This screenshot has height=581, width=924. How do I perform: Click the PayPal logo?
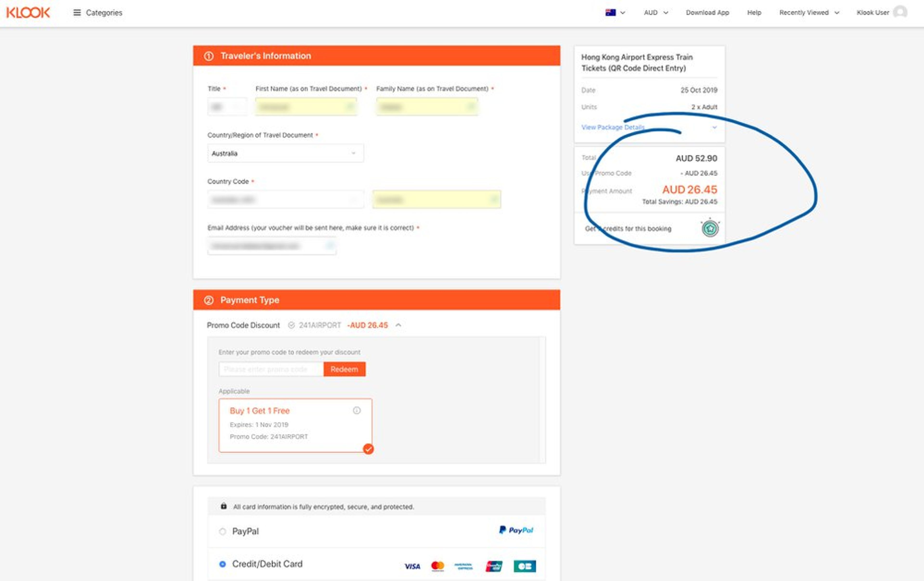[x=516, y=530]
